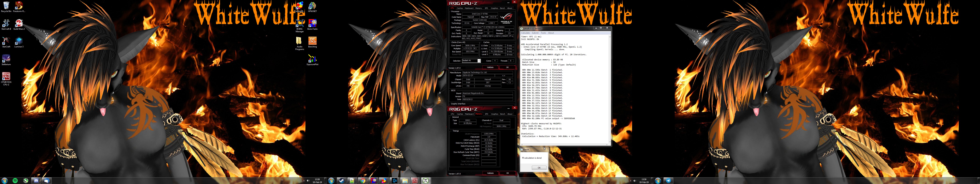Launch the ExposurePlot desktop shortcut
Image resolution: width=980 pixels, height=184 pixels.
tap(312, 60)
